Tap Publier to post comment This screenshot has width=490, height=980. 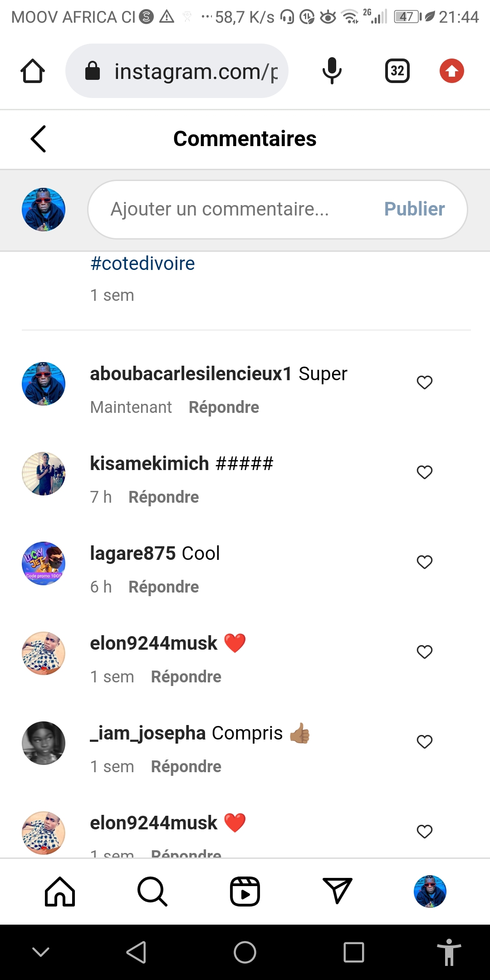[x=414, y=209]
